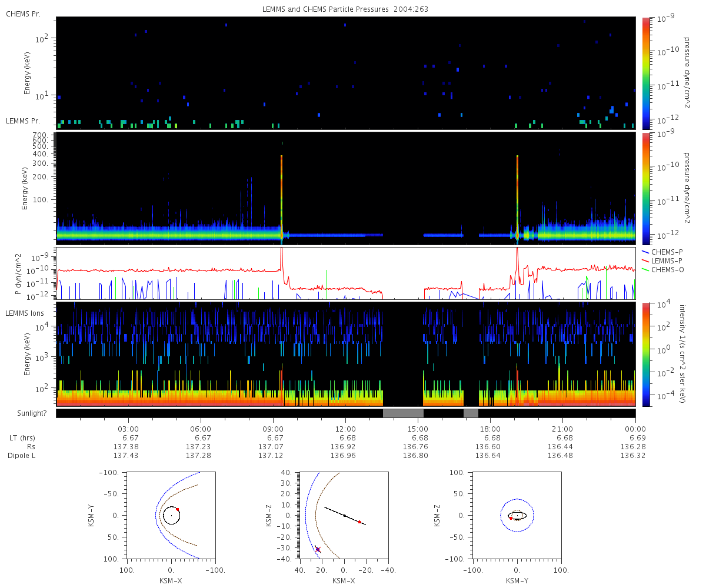
Task: Click the CHEMS Pr. panel label
Action: click(23, 14)
